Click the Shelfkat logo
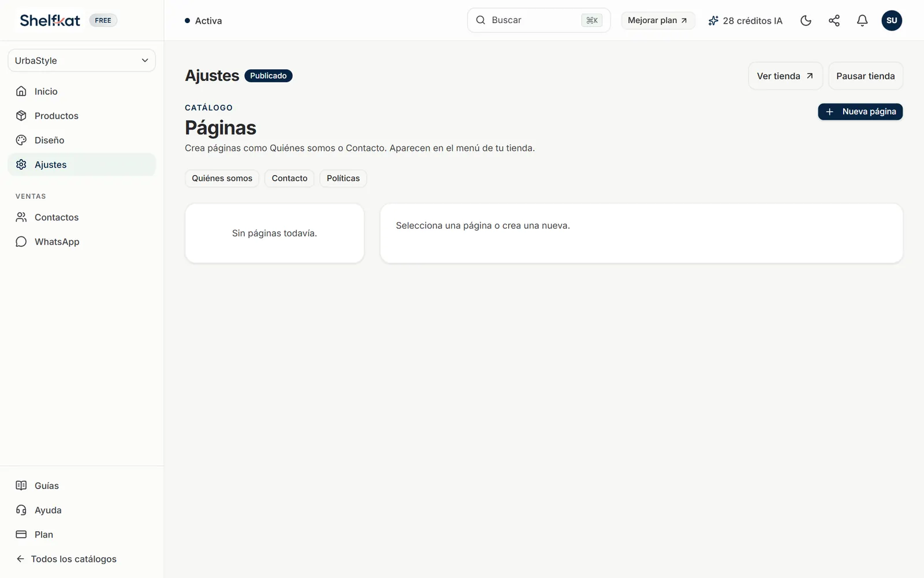This screenshot has width=924, height=578. point(50,20)
